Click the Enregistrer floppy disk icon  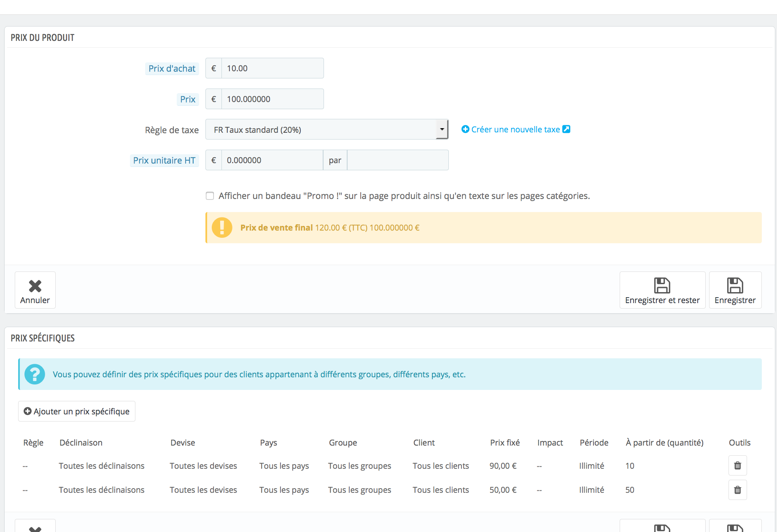pyautogui.click(x=735, y=285)
